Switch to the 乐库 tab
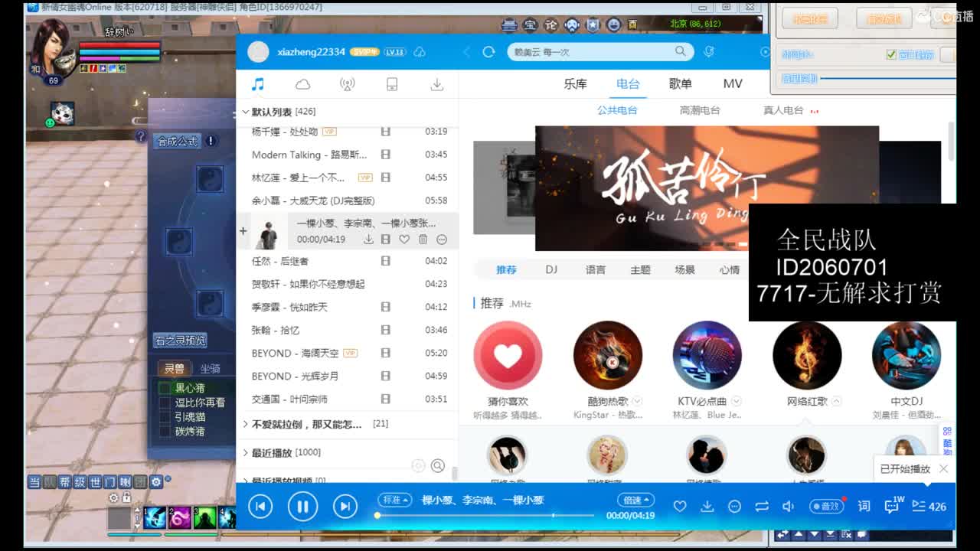The height and width of the screenshot is (551, 980). pos(575,84)
